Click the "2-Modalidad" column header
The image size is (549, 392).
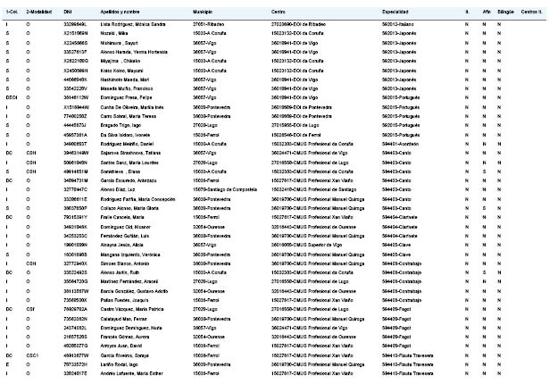pyautogui.click(x=39, y=12)
